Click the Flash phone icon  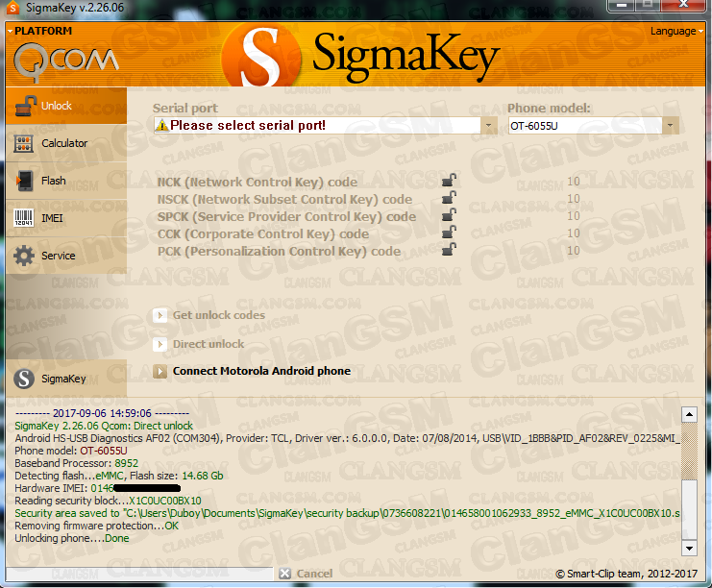click(x=25, y=181)
